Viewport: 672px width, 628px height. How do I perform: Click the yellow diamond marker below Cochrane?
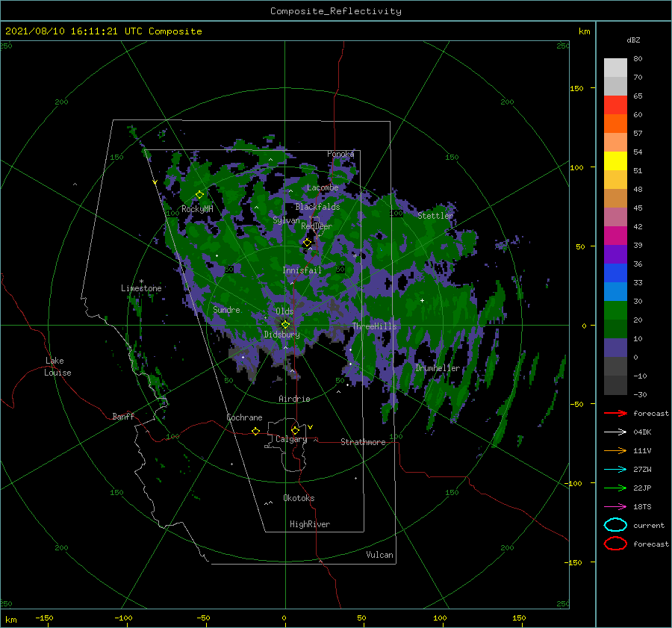click(255, 431)
